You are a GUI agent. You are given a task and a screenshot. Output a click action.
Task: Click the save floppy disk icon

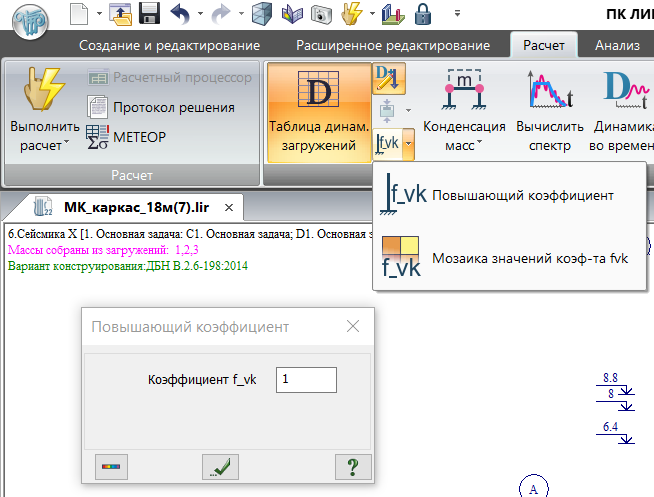(x=150, y=14)
